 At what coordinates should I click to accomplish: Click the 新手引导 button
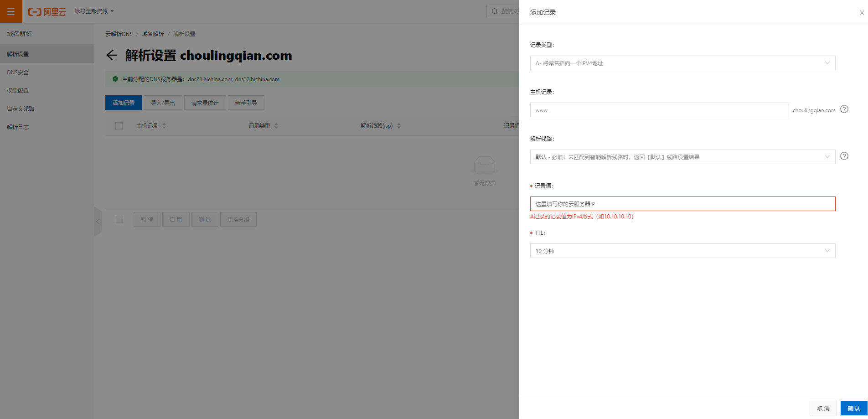246,103
